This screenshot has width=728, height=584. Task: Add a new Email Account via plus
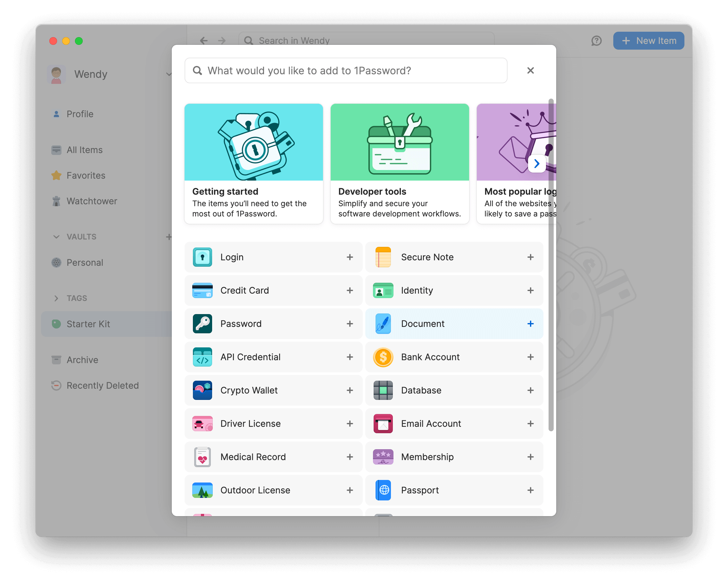pos(531,424)
